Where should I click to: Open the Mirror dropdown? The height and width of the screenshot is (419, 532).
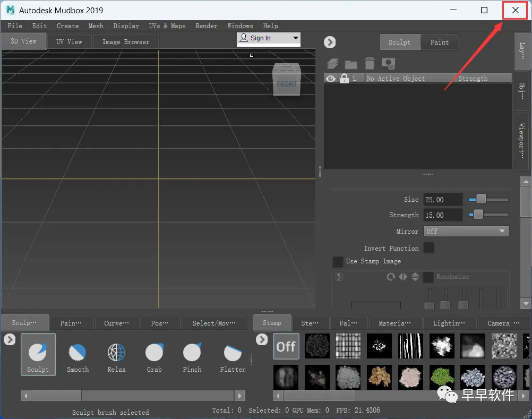(466, 232)
